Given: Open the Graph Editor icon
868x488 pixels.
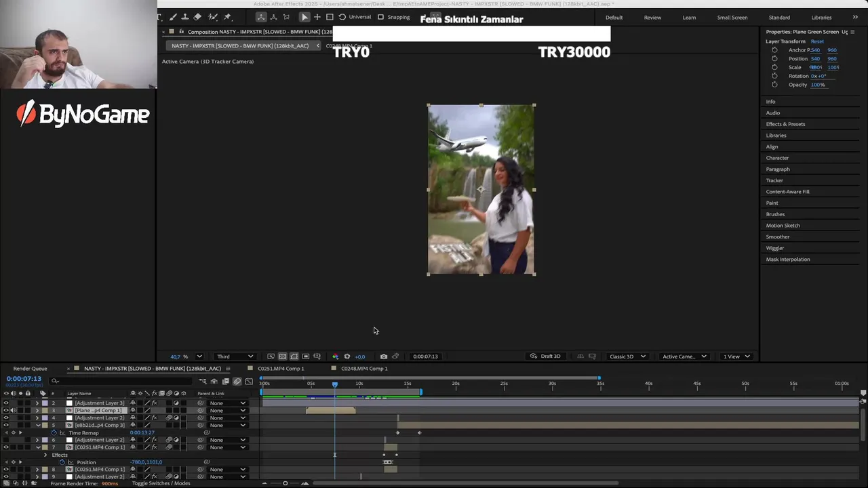Looking at the screenshot, I should pos(249,381).
